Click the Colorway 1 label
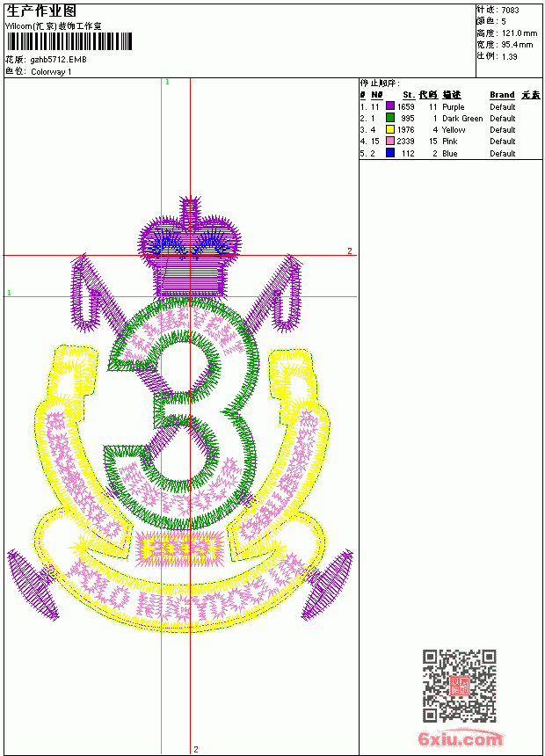Screen dimensions: 545x756 [x=51, y=72]
